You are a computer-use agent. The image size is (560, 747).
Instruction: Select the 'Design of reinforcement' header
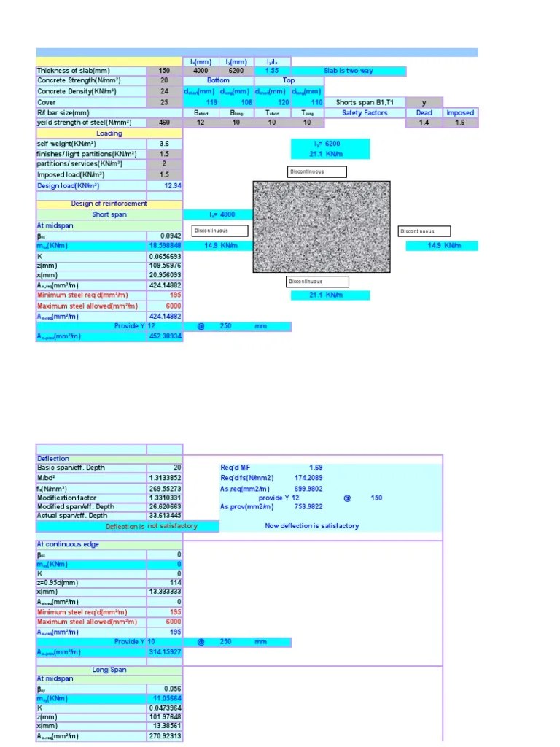(x=109, y=204)
